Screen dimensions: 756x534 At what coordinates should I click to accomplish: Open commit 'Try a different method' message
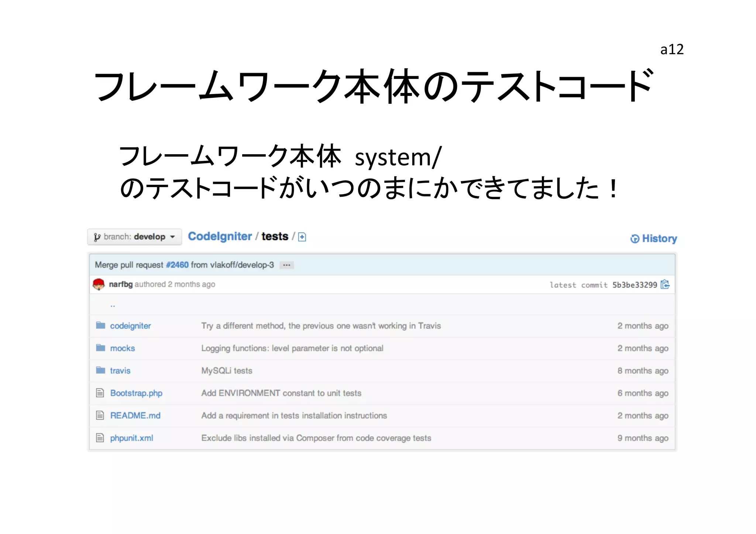(321, 326)
